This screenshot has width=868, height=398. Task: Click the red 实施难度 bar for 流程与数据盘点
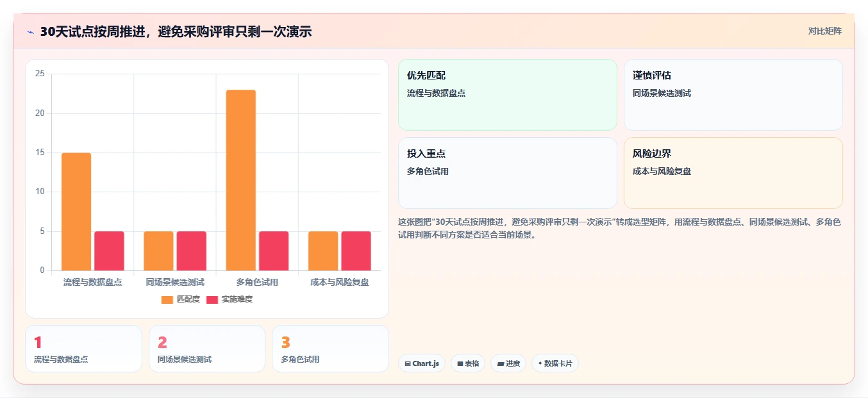pos(109,251)
